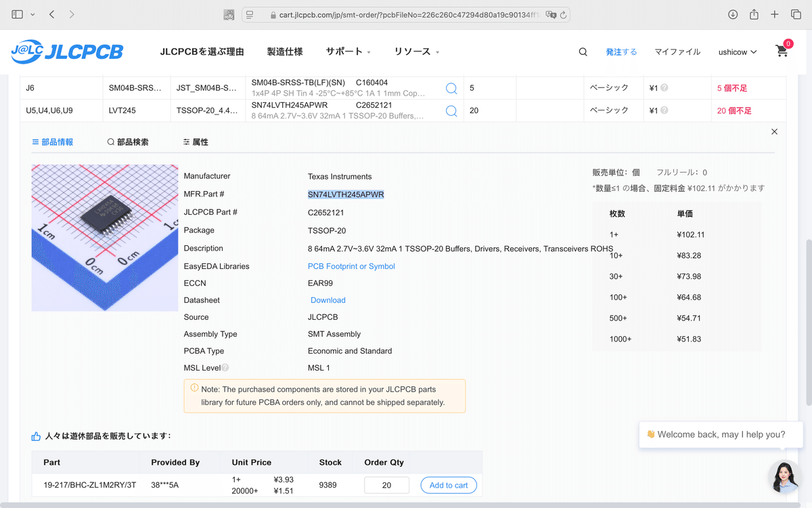Open the chat support avatar

pyautogui.click(x=785, y=477)
